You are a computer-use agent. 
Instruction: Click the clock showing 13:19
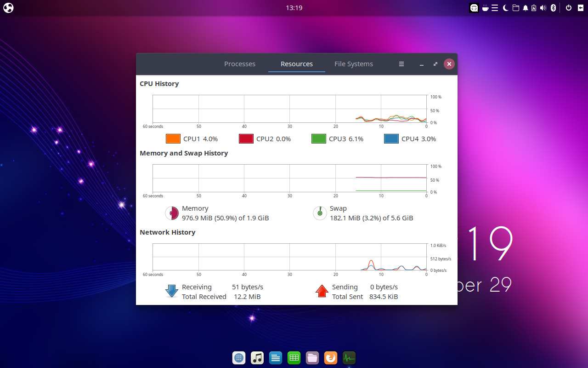(294, 7)
